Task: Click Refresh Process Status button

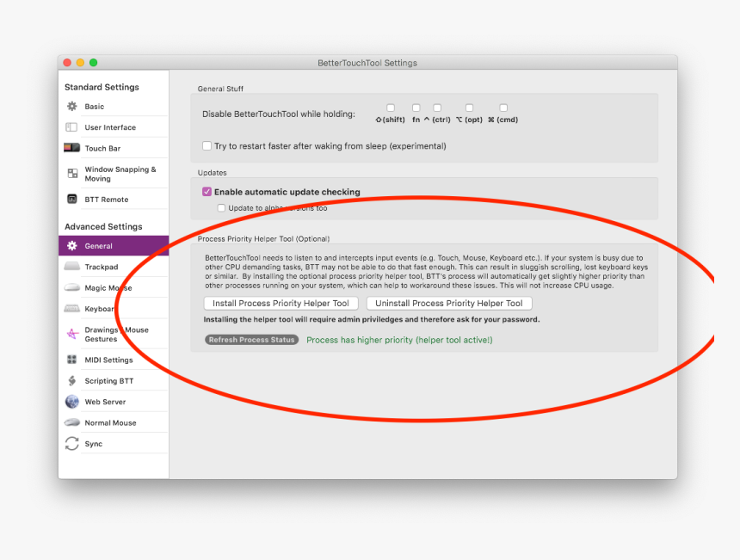Action: click(x=251, y=340)
